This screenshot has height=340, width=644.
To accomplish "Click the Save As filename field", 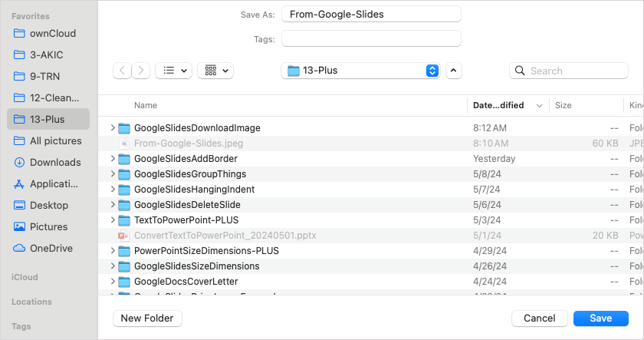I will pos(371,14).
